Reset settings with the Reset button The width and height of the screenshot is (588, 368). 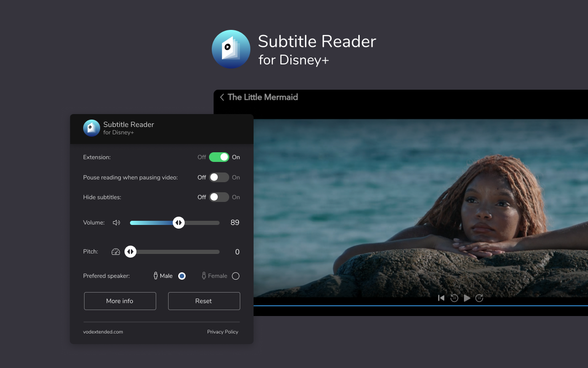tap(204, 301)
